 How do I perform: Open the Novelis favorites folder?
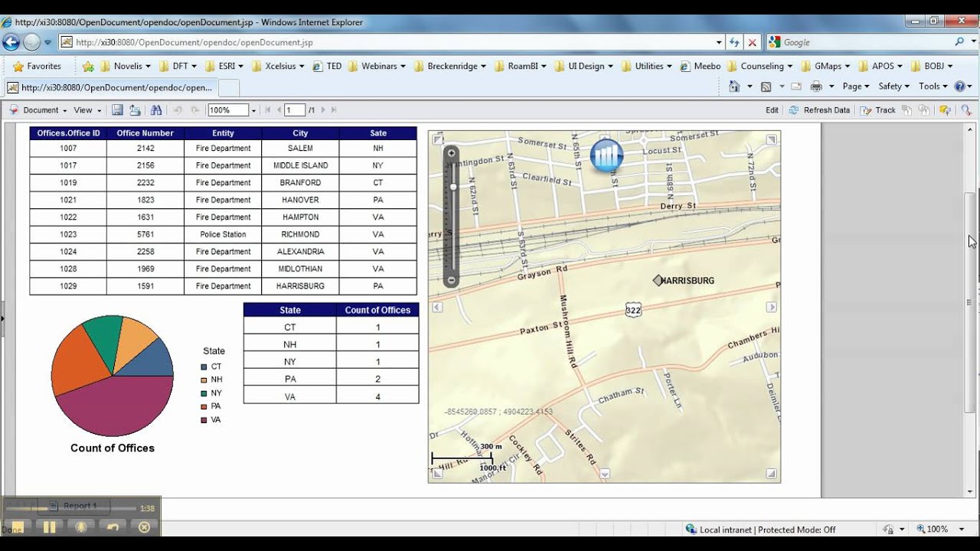pyautogui.click(x=126, y=66)
